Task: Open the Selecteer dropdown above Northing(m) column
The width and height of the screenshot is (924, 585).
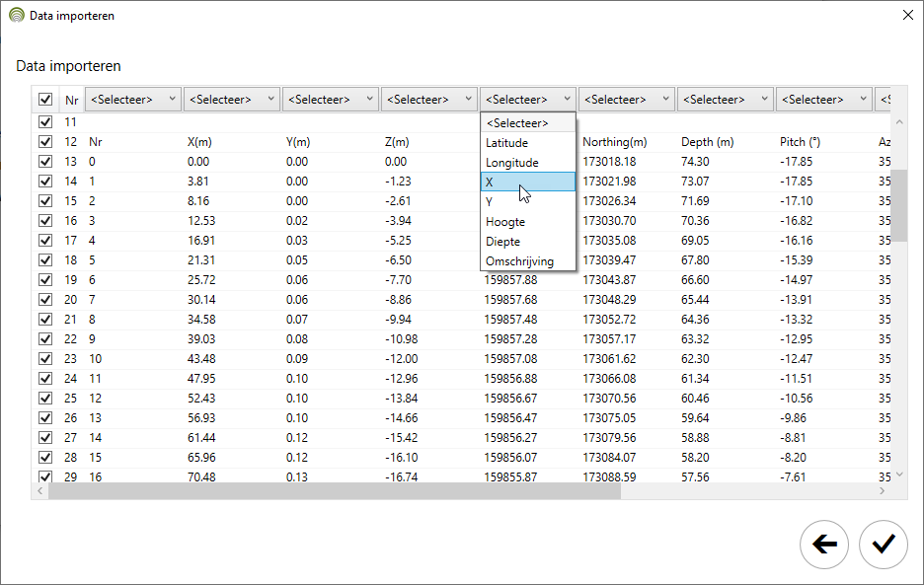Action: coord(627,99)
